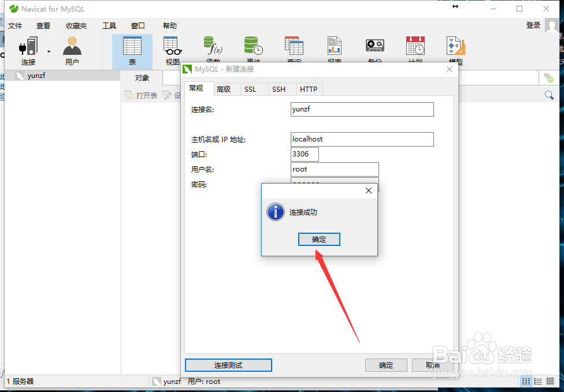Select yunzf connection in the tree
The width and height of the screenshot is (564, 392).
[x=62, y=76]
